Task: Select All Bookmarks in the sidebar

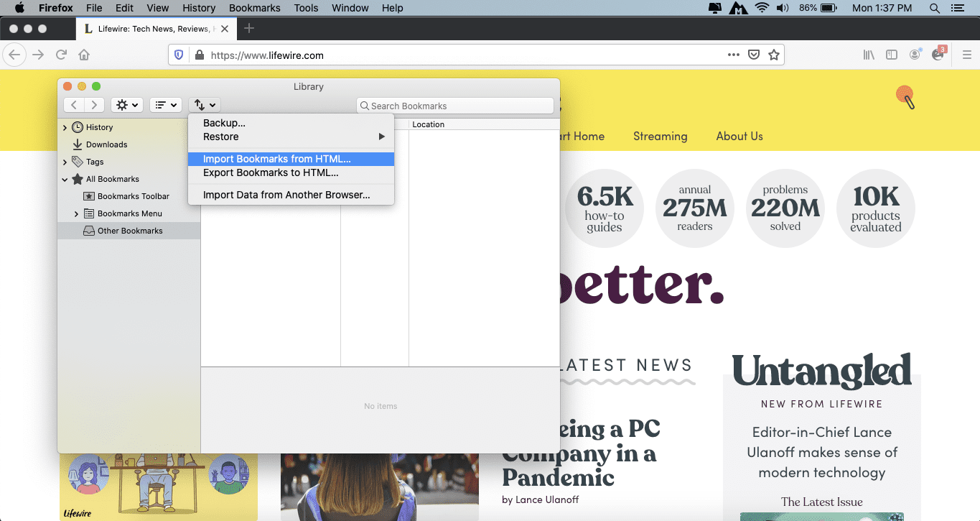Action: [x=113, y=179]
